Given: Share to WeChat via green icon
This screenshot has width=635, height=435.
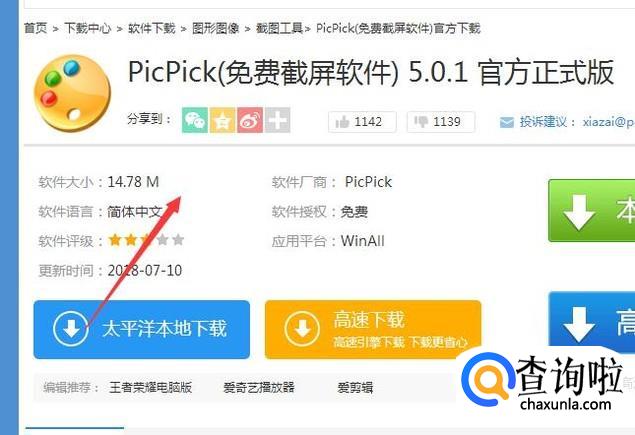Looking at the screenshot, I should tap(195, 120).
